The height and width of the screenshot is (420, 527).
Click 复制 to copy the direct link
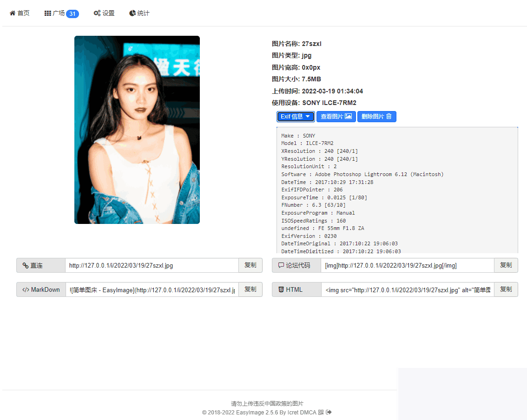(x=250, y=265)
